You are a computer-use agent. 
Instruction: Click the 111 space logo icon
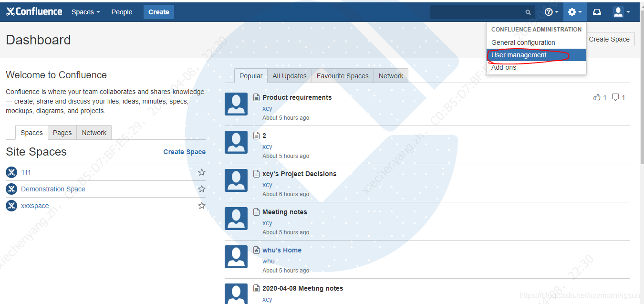point(11,172)
